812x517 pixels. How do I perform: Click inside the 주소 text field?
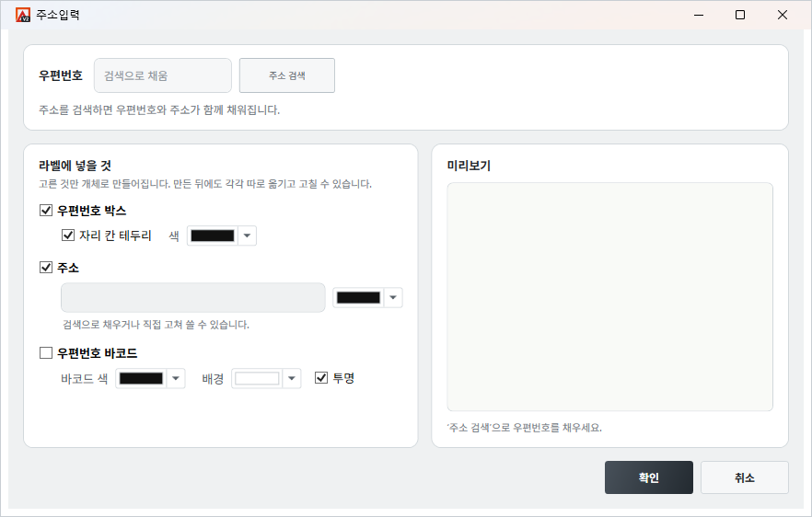pos(193,297)
